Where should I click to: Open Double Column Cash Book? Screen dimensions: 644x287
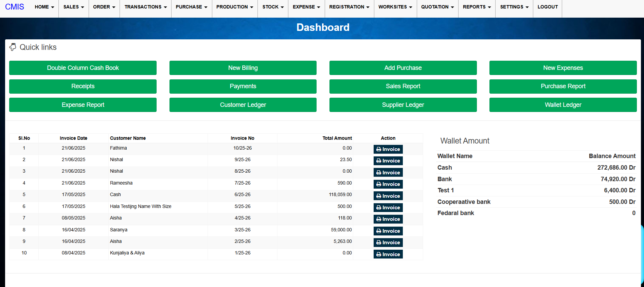(x=83, y=68)
